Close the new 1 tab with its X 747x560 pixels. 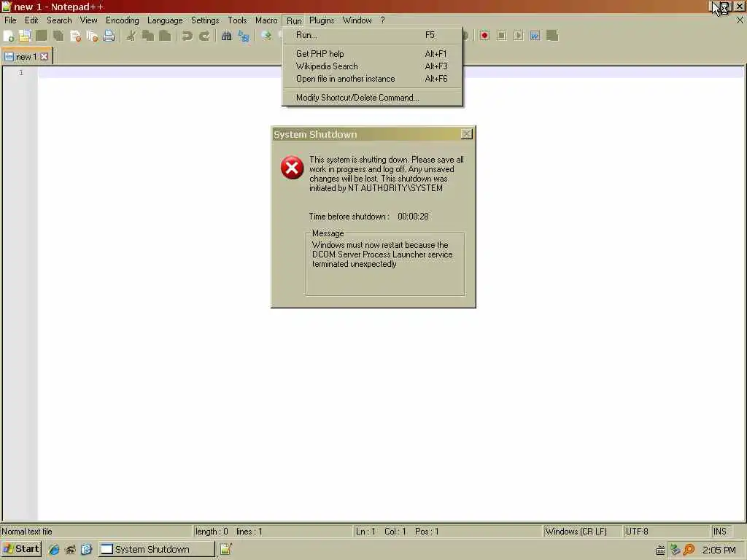44,57
